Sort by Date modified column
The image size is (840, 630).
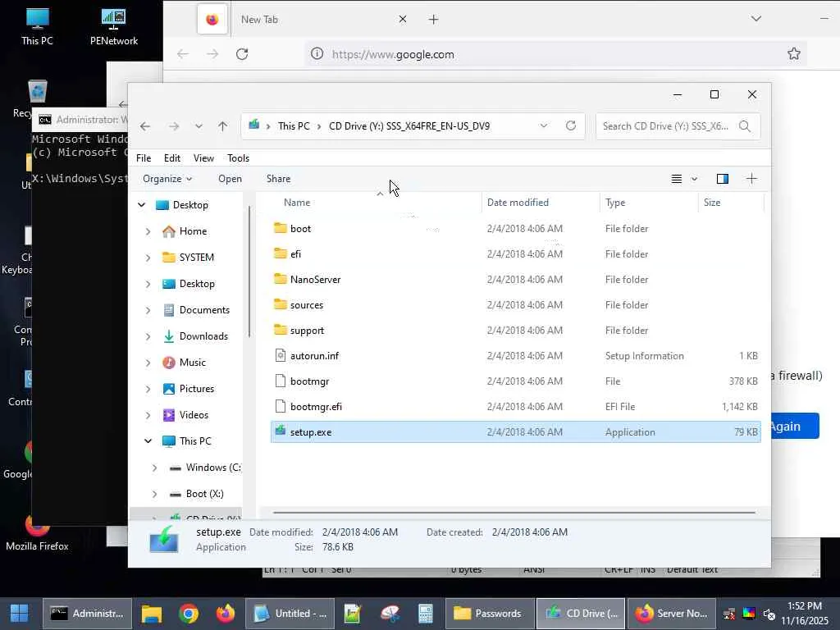518,203
